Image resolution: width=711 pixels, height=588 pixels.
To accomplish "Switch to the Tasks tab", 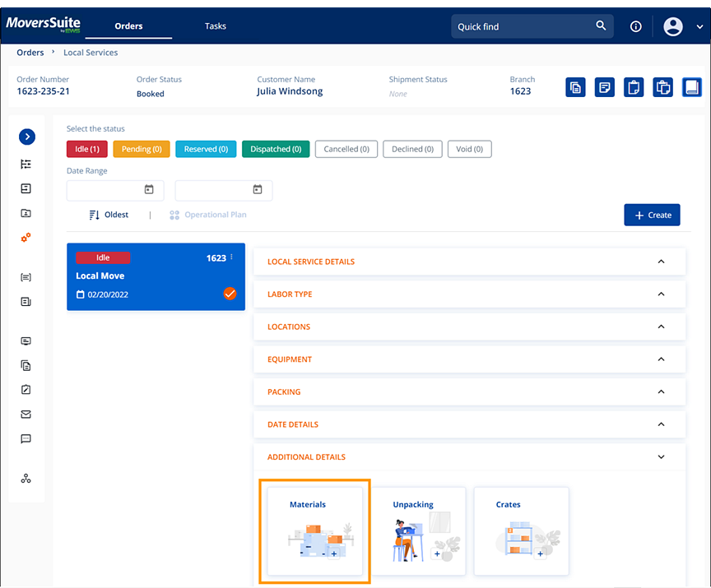I will coord(216,26).
